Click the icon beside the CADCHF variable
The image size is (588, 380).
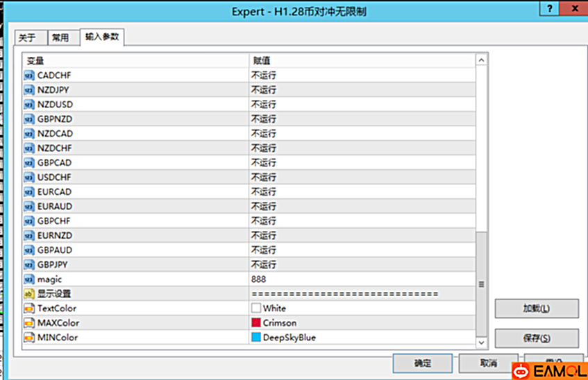[29, 76]
